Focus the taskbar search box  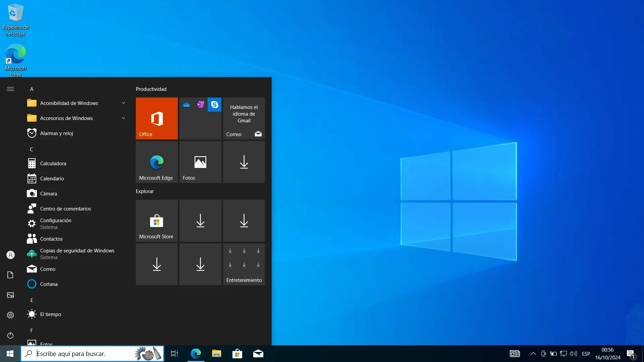pyautogui.click(x=93, y=354)
